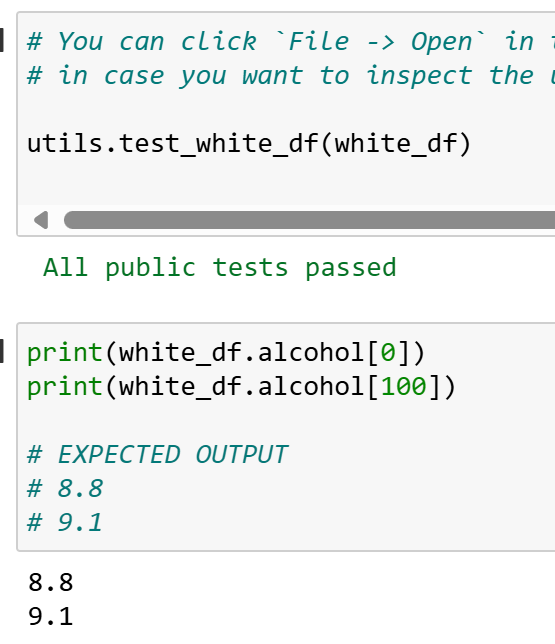The height and width of the screenshot is (644, 555).
Task: Click the gray horizontal scrollbar thumb
Action: 309,220
